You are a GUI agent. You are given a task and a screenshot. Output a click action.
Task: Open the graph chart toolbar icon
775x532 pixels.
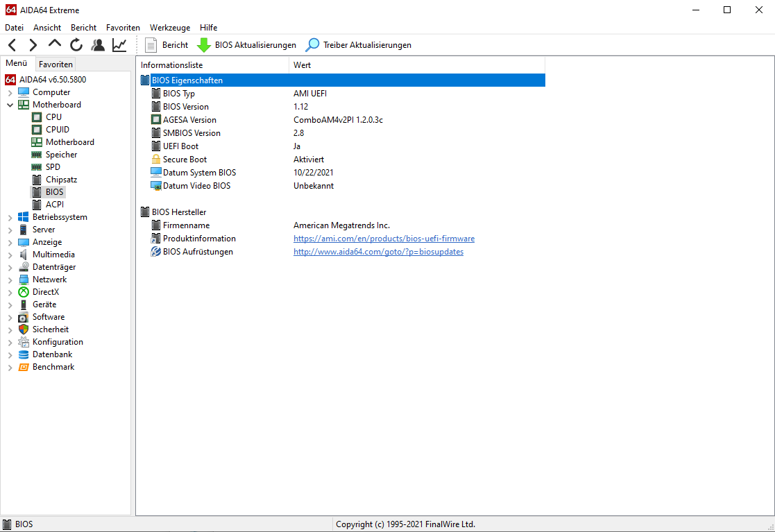coord(119,45)
